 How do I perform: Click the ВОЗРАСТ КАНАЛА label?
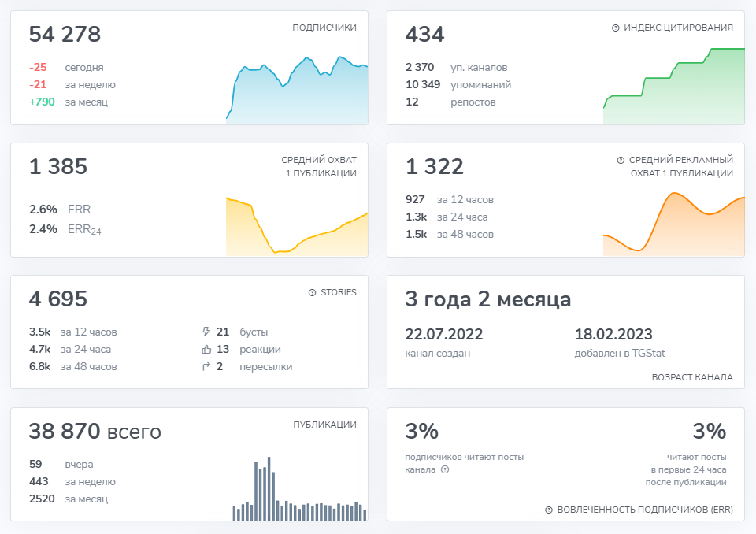point(692,377)
